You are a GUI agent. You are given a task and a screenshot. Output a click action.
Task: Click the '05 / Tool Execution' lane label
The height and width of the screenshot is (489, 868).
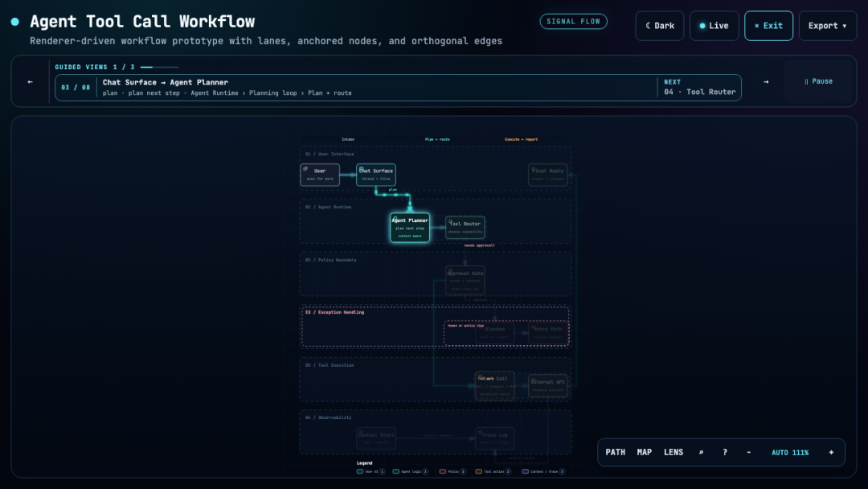(x=330, y=365)
